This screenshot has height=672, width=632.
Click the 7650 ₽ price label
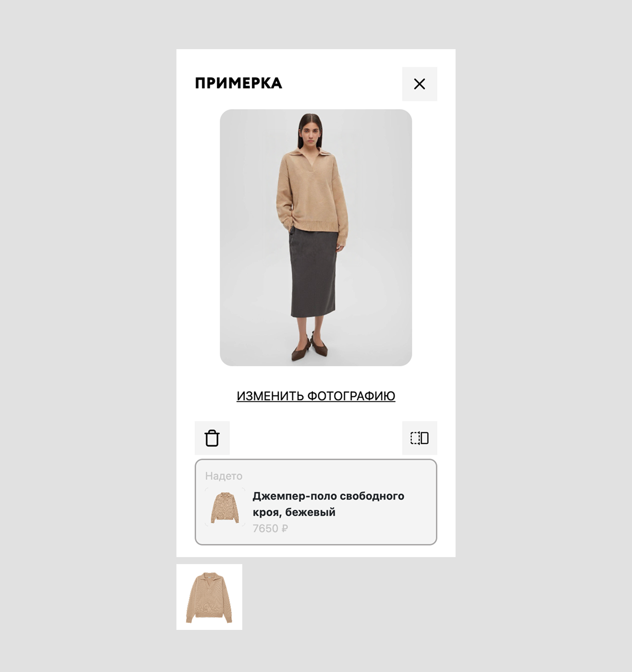pyautogui.click(x=270, y=528)
